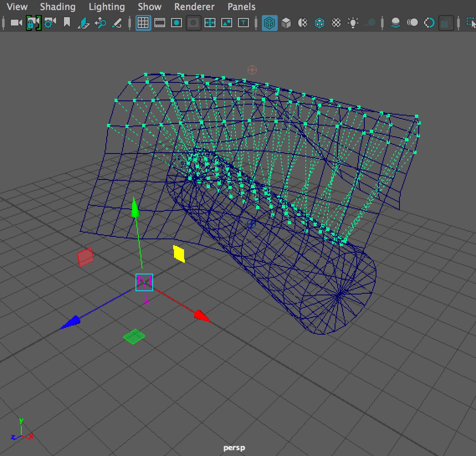Toggle the Field Chart icon
The image size is (476, 456).
[210, 23]
